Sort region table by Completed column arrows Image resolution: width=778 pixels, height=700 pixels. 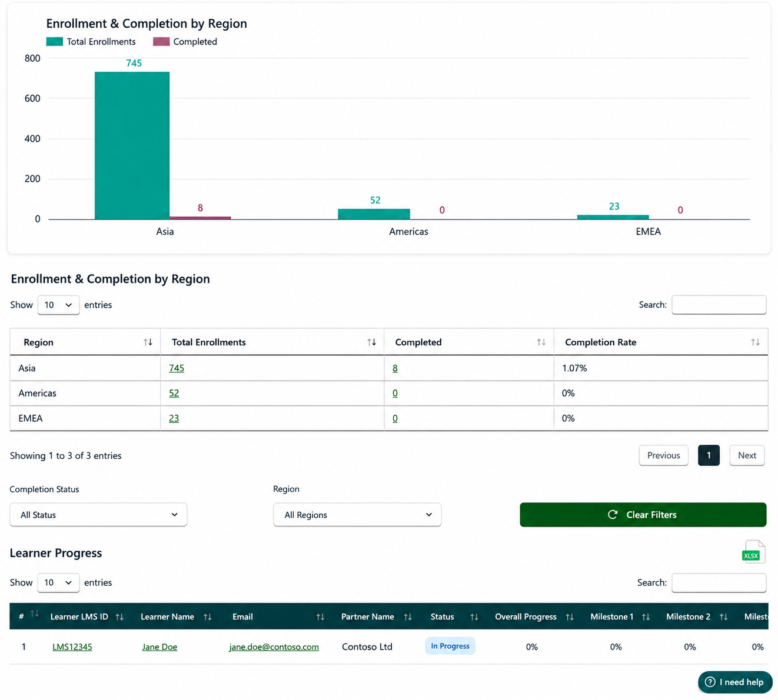coord(541,342)
